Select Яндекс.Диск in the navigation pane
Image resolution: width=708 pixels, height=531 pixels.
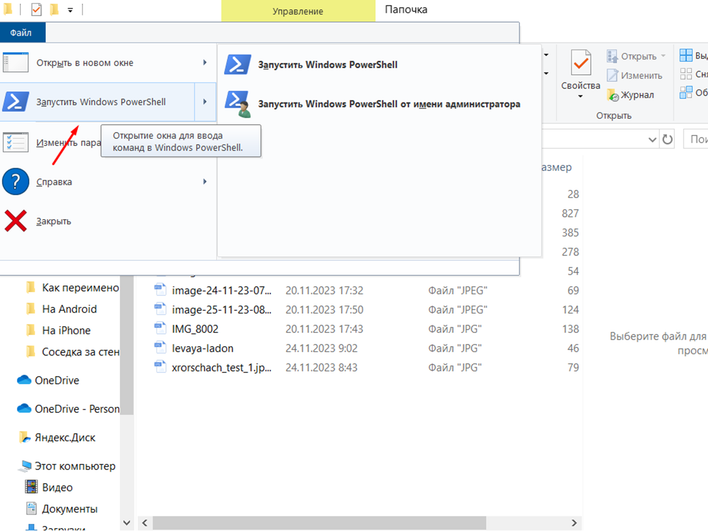(57, 438)
